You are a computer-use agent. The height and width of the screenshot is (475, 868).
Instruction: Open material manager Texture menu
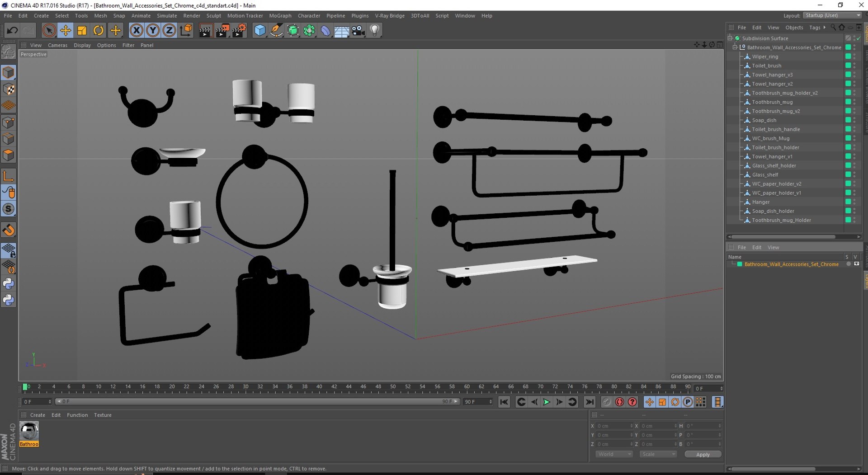tap(103, 415)
